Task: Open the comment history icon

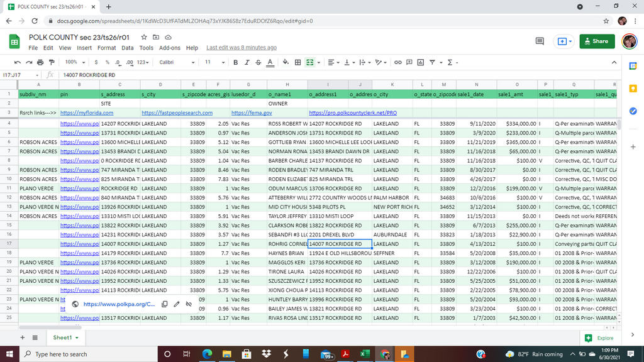Action: point(540,41)
